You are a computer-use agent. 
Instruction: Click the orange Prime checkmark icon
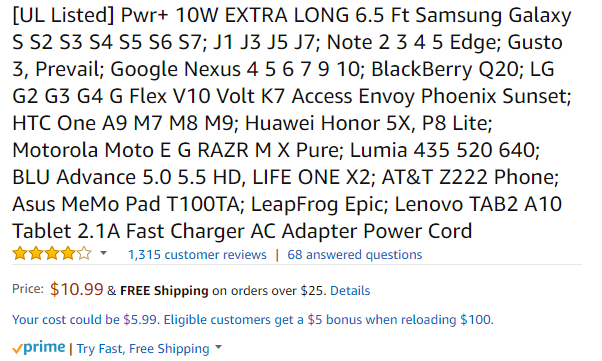[x=17, y=349]
